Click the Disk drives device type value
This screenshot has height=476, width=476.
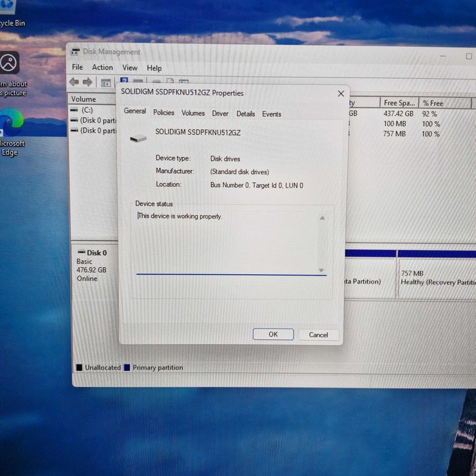[225, 158]
